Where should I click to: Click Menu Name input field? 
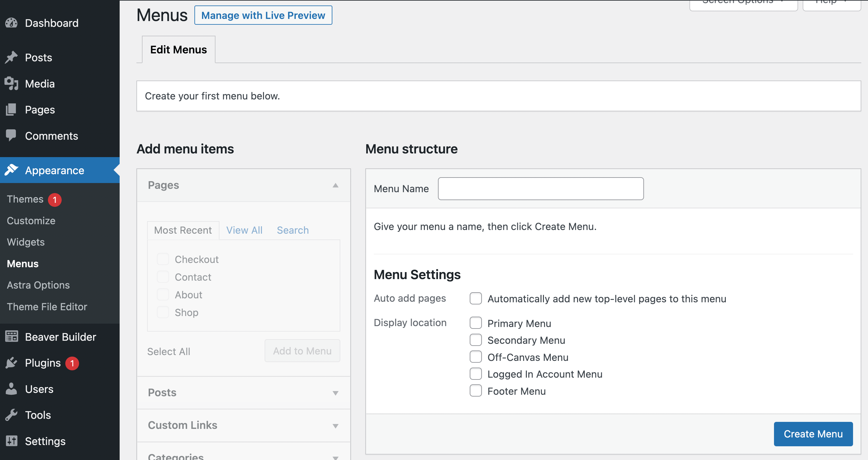pyautogui.click(x=541, y=188)
